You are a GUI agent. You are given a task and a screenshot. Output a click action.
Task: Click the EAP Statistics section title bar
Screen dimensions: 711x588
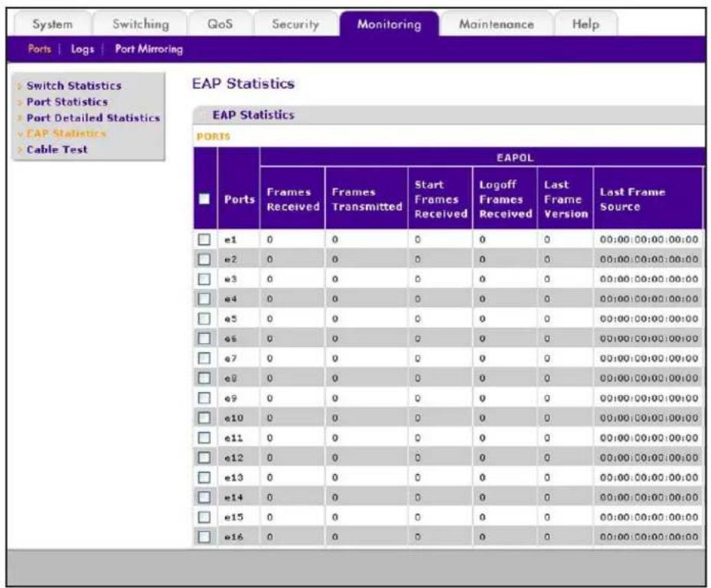[x=449, y=116]
